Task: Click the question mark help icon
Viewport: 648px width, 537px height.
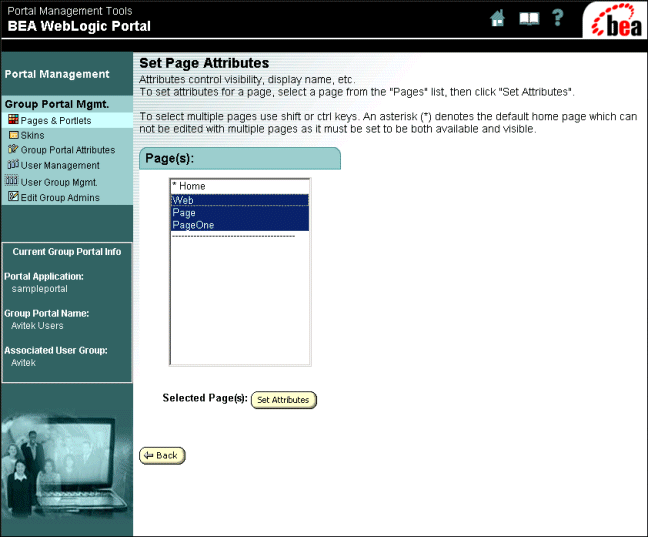Action: tap(557, 18)
